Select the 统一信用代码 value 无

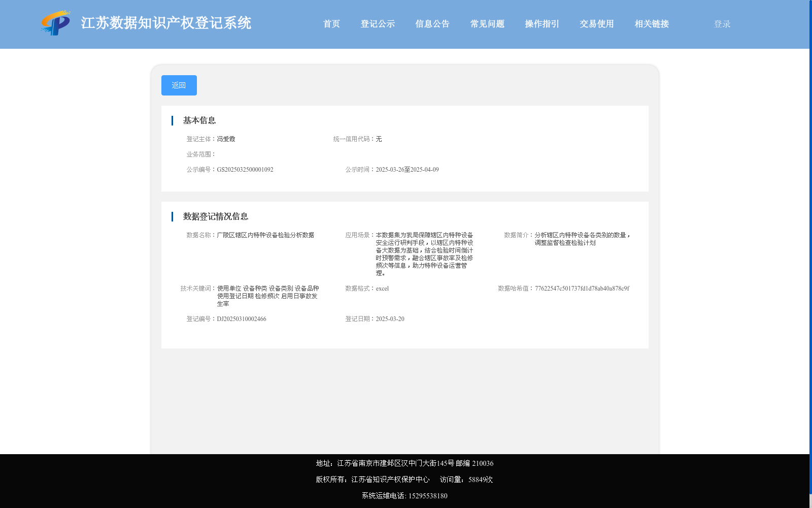coord(379,139)
